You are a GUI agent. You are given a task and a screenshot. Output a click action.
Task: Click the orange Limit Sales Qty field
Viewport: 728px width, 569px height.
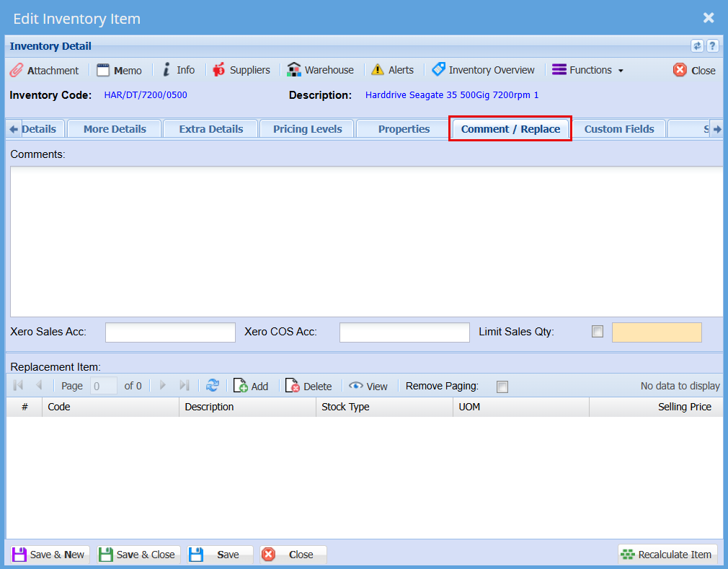(656, 332)
